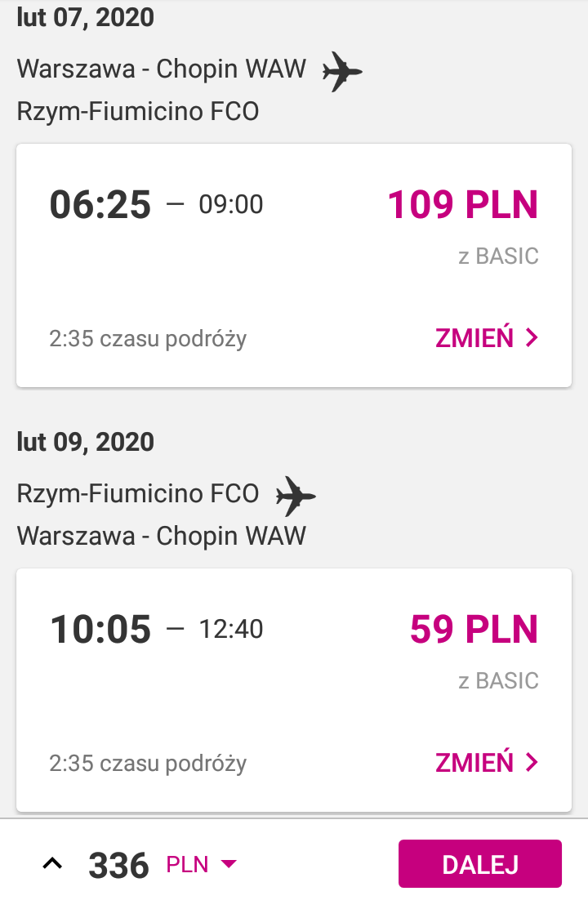Tap the DALEJ button to continue
The image size is (588, 909).
point(480,864)
